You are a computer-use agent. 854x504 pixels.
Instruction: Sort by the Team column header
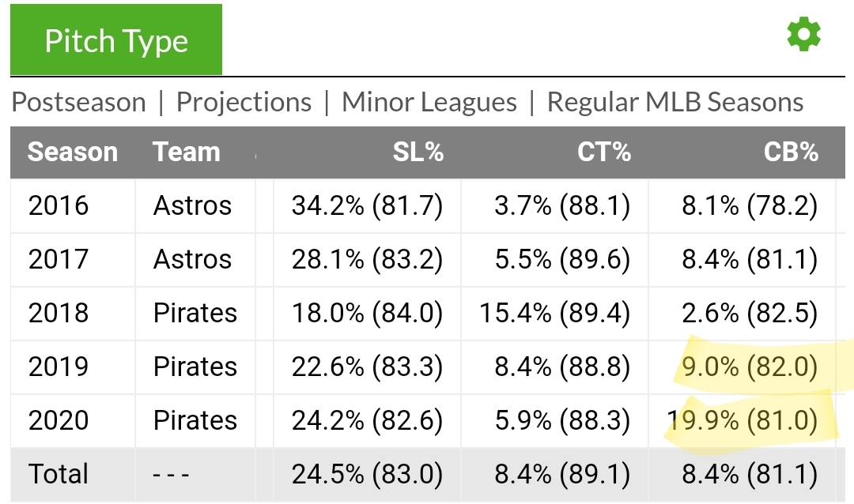(187, 152)
